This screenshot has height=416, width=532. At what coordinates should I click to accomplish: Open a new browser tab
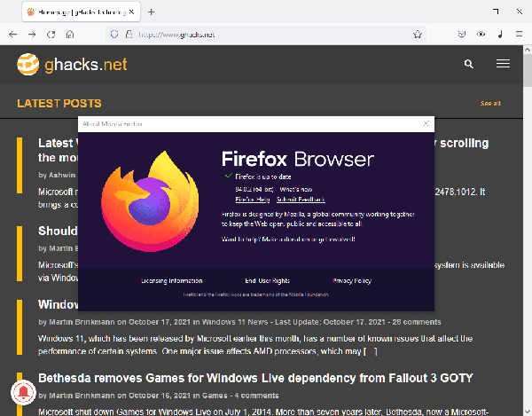point(152,12)
